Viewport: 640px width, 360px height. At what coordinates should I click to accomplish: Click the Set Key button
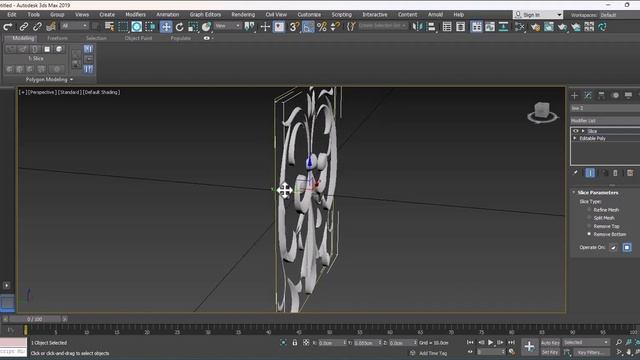(x=549, y=352)
